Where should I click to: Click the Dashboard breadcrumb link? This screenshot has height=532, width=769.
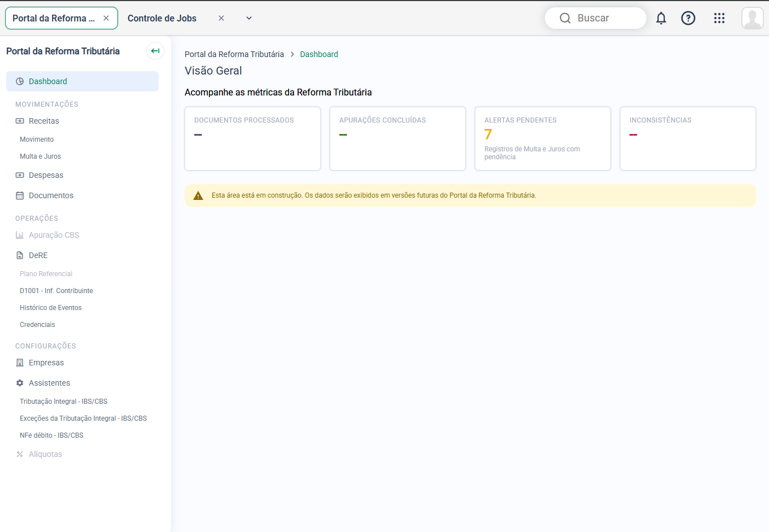point(319,54)
